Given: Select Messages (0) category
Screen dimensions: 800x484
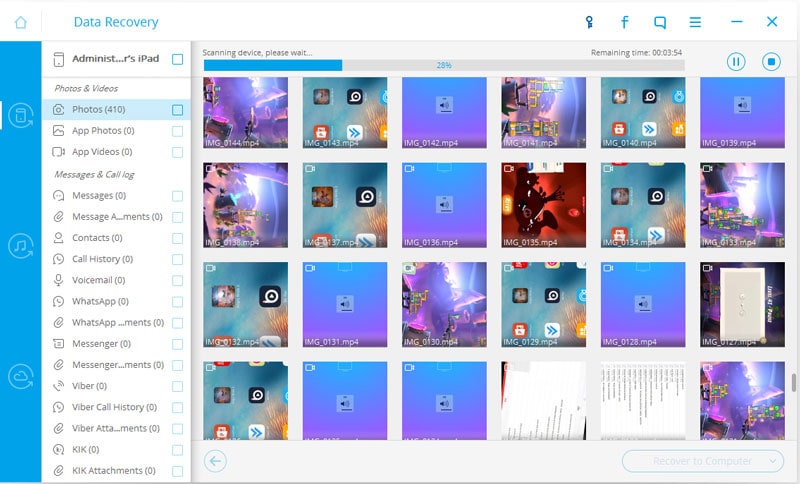Looking at the screenshot, I should (116, 195).
